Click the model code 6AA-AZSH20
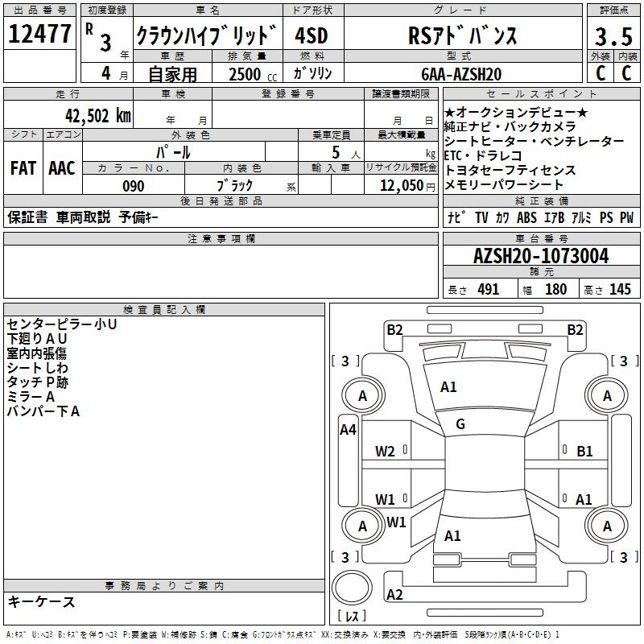644x644 pixels. click(x=461, y=74)
